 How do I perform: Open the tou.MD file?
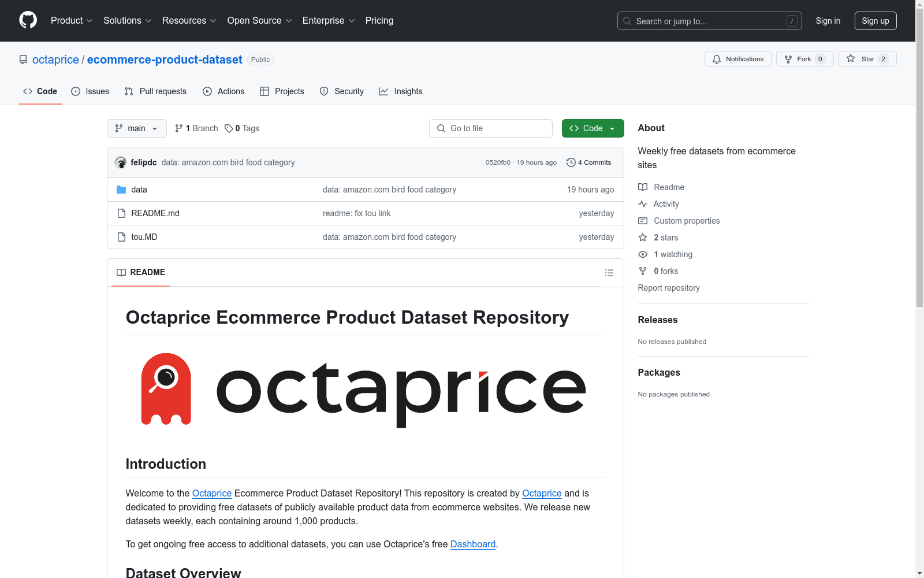click(x=144, y=237)
